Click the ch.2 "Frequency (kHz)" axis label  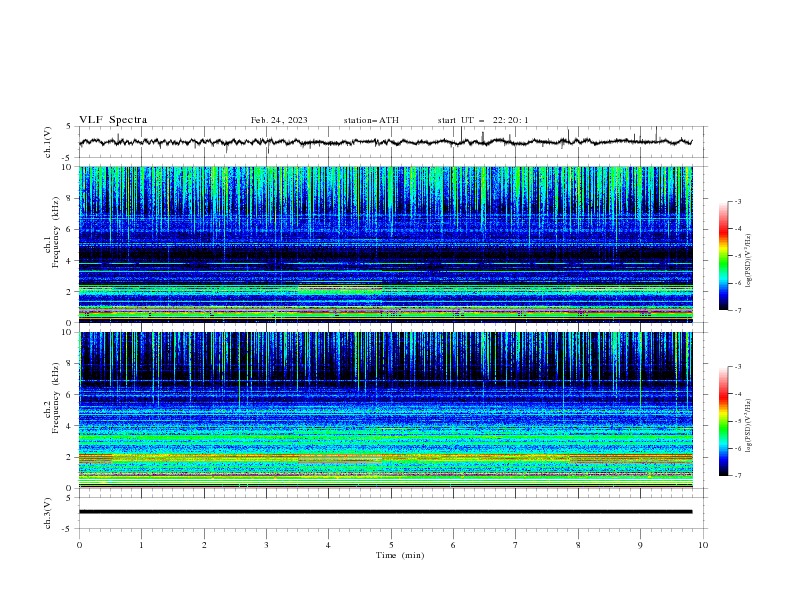tap(56, 397)
